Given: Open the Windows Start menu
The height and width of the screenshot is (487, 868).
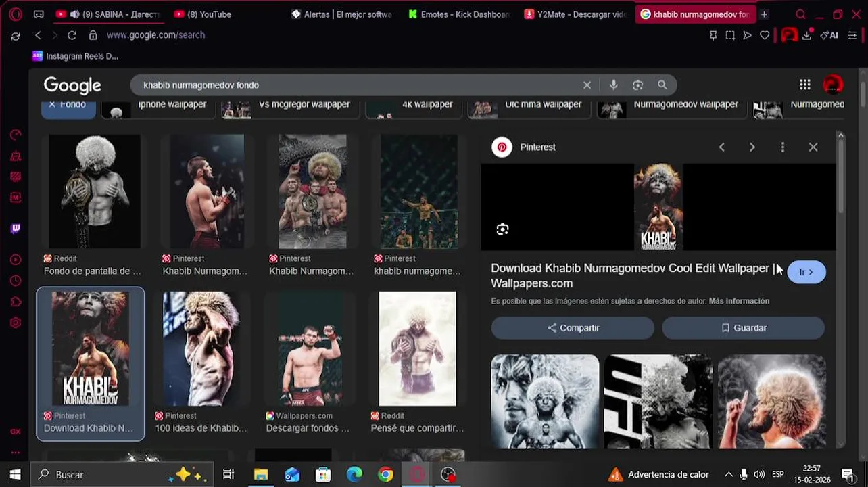Looking at the screenshot, I should 15,475.
